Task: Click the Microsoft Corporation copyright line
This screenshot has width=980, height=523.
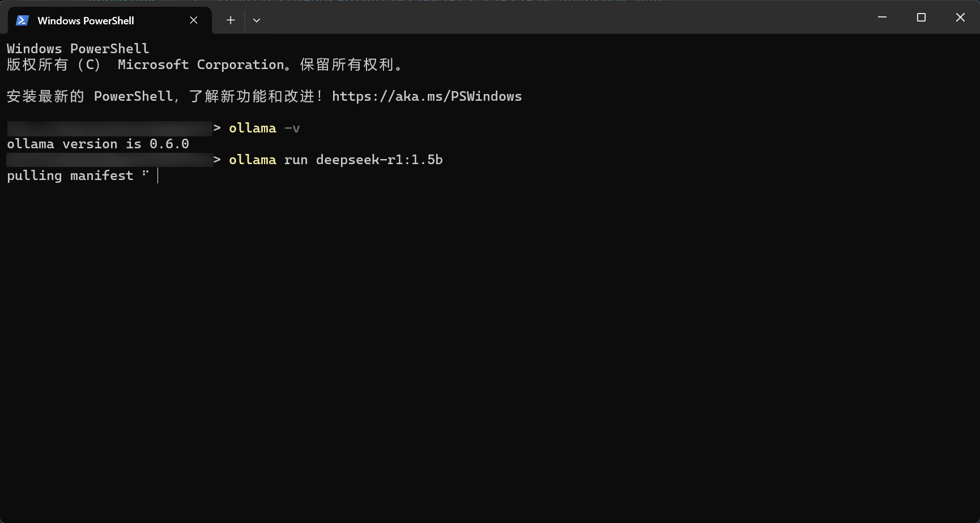Action: 204,65
